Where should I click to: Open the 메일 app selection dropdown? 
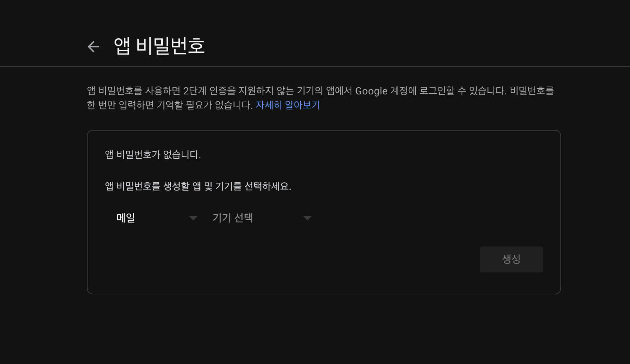point(157,218)
